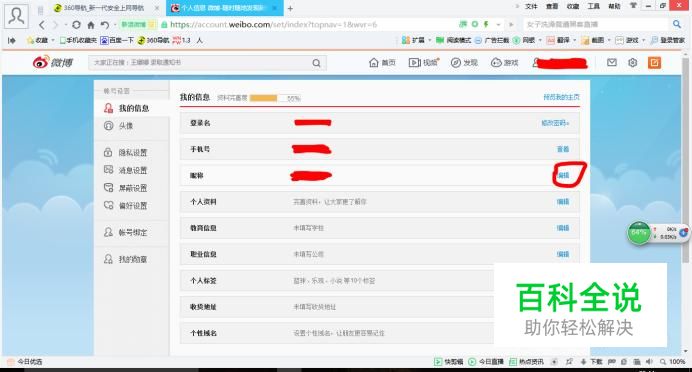Open a new browser tab with plus

[290, 8]
